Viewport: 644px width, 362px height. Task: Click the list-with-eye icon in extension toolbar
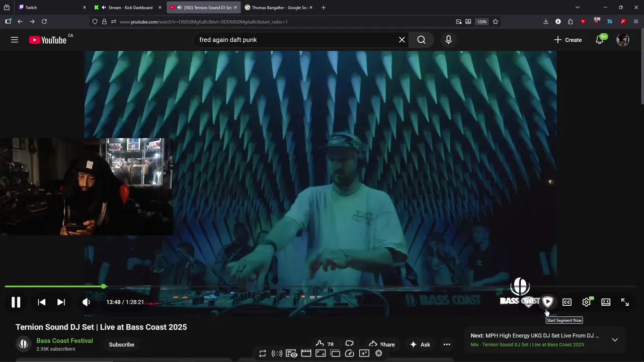pyautogui.click(x=291, y=353)
